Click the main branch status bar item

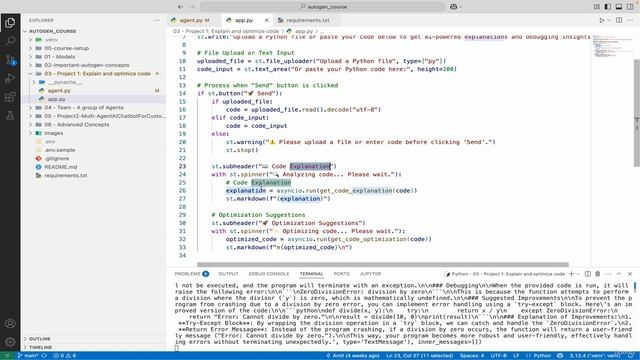click(28, 356)
